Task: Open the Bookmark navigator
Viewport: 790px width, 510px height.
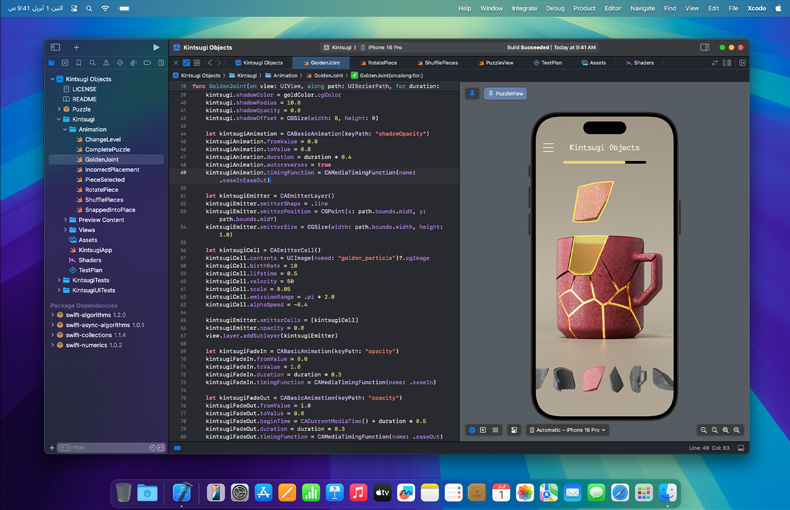Action: tap(79, 63)
